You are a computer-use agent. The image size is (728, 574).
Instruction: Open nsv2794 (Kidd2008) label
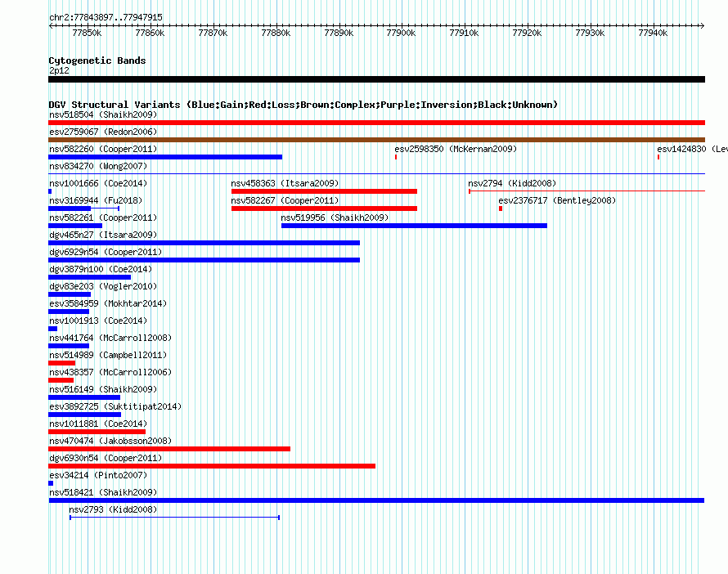click(x=511, y=183)
